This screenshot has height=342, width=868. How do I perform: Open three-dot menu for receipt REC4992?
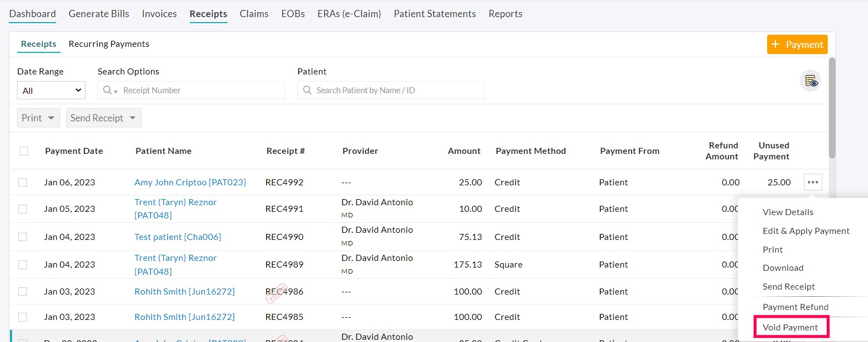click(813, 182)
